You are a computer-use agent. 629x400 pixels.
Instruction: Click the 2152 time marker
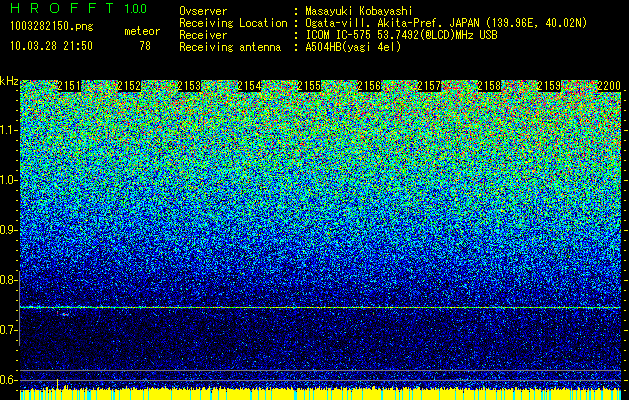click(129, 86)
